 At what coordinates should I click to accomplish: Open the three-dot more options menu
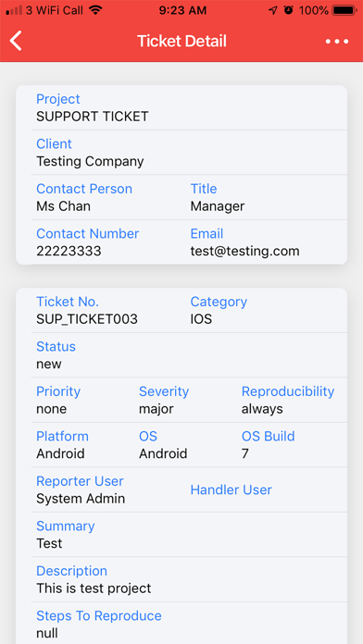pos(337,42)
